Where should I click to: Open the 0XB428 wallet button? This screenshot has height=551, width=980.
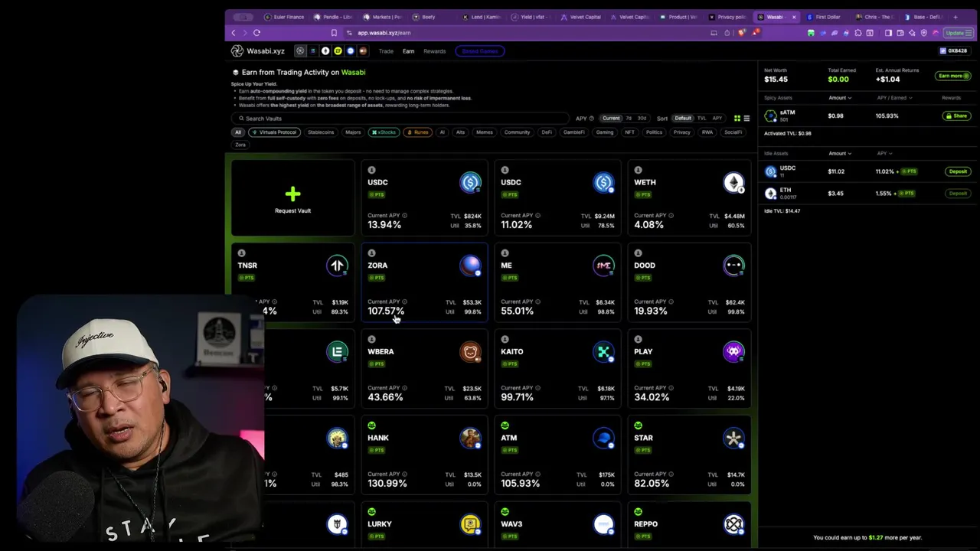pos(954,51)
